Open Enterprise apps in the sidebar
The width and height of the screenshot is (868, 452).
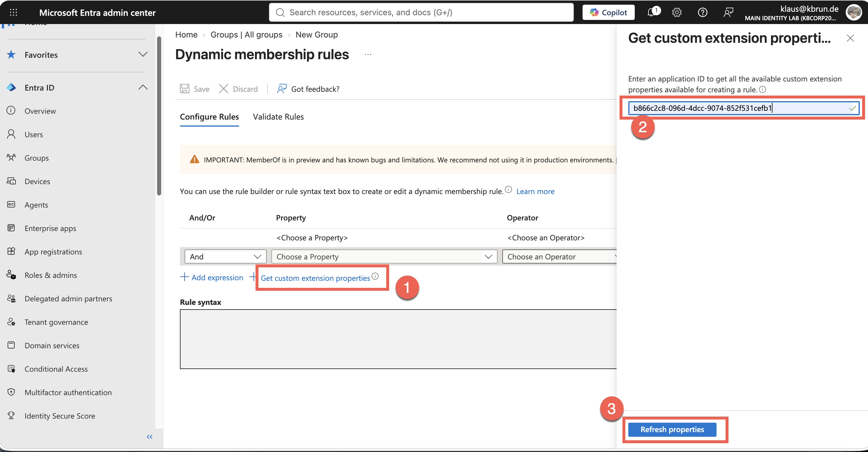[50, 228]
